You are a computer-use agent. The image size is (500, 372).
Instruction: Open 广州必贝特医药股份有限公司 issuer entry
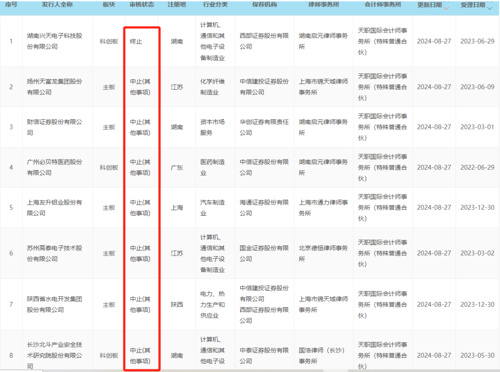pyautogui.click(x=54, y=167)
